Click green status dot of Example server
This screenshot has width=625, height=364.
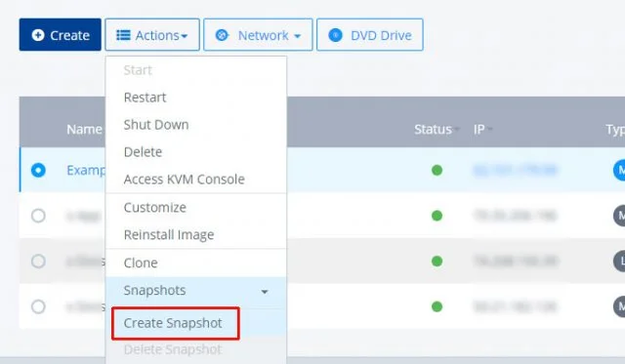(437, 170)
